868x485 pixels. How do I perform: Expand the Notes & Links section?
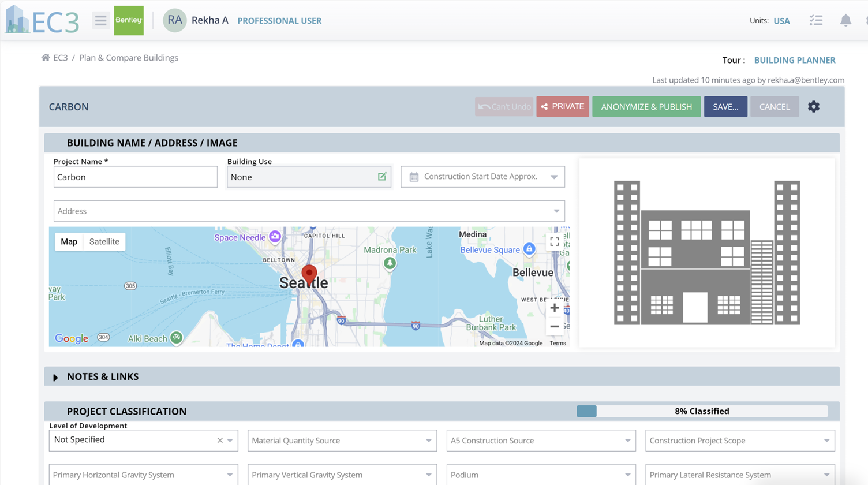point(56,377)
